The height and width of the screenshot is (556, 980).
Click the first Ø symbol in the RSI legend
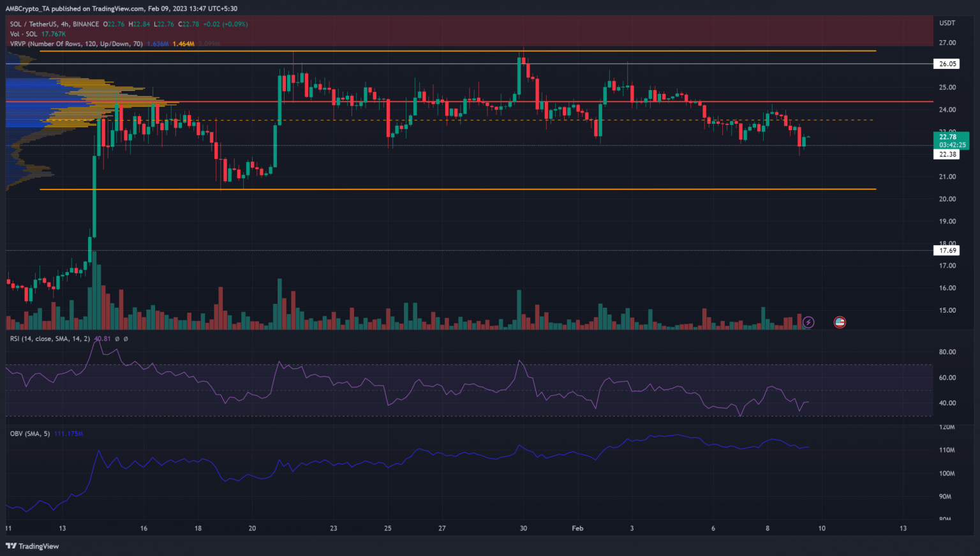117,339
